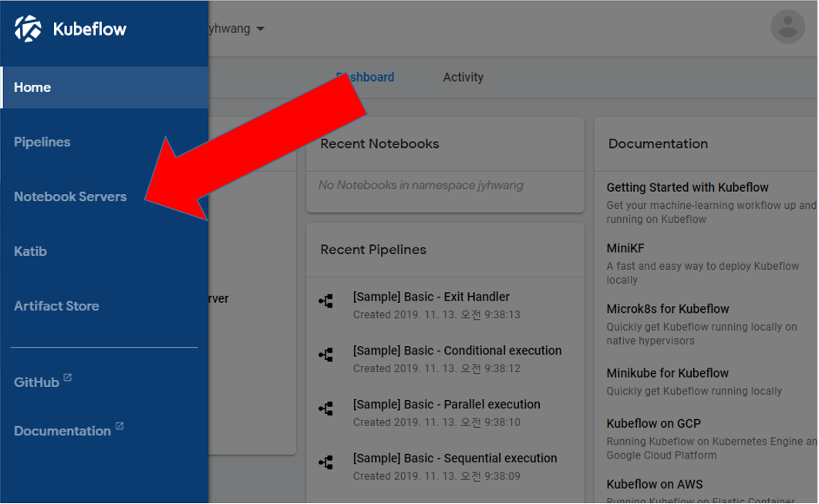Image resolution: width=819 pixels, height=504 pixels.
Task: Open the user account avatar
Action: click(x=787, y=27)
